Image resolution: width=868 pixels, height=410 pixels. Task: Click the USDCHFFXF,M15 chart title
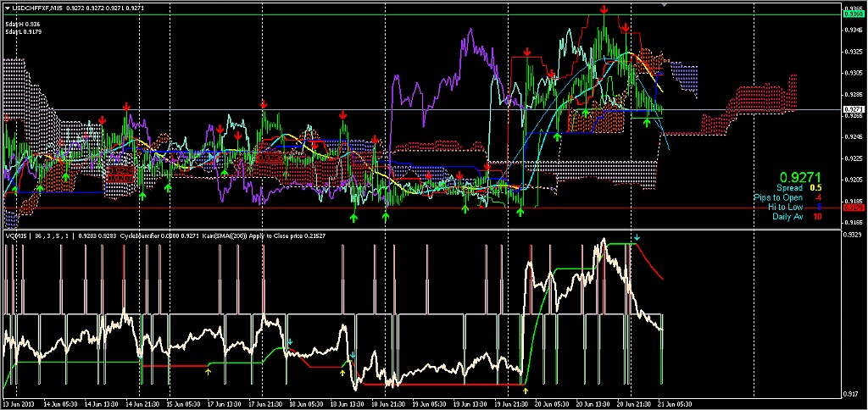tap(37, 7)
